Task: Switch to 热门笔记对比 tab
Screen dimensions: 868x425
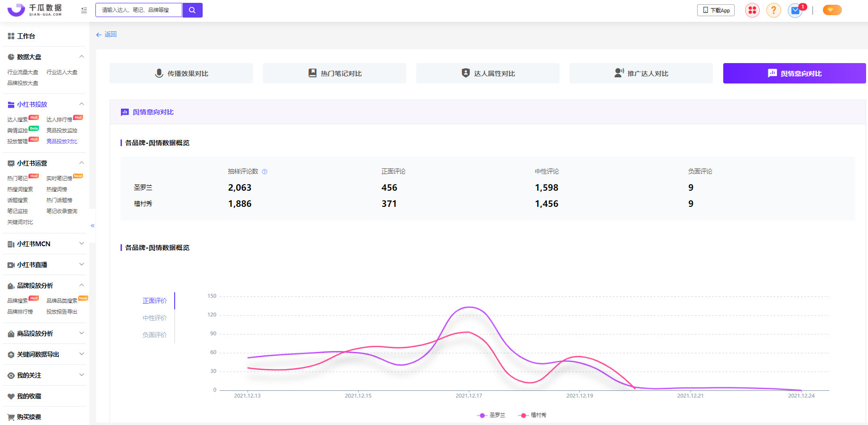Action: 335,74
